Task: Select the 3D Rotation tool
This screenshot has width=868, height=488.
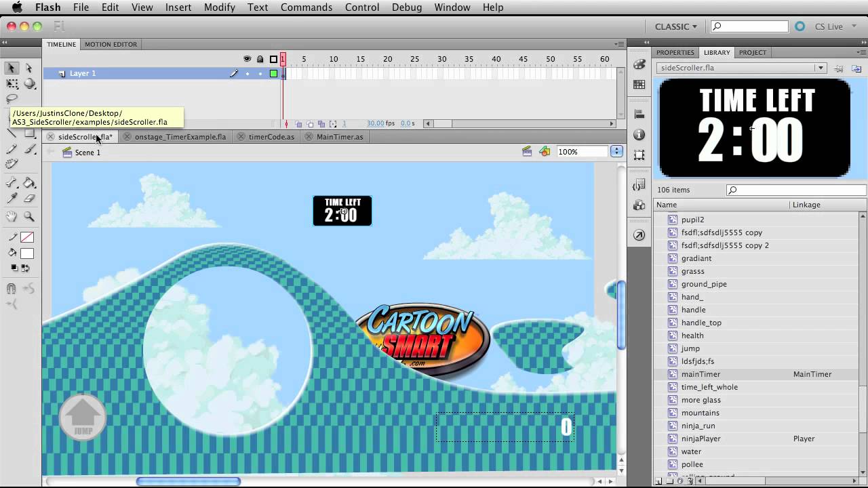Action: coord(29,84)
